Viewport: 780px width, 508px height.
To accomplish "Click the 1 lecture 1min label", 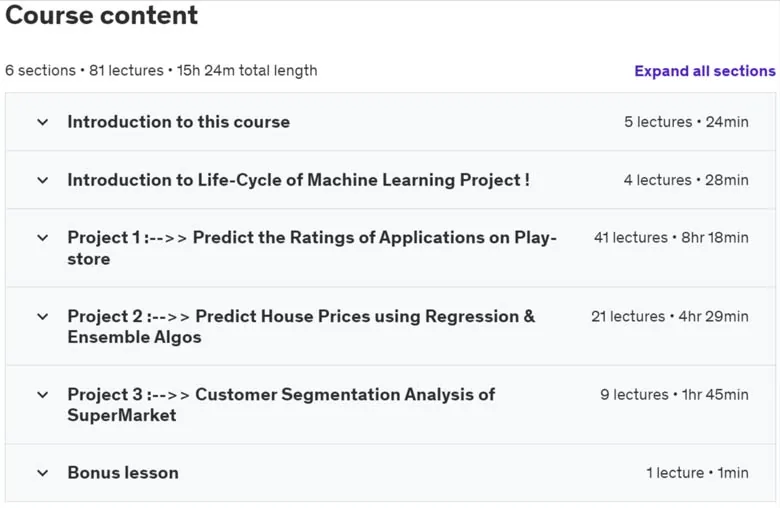I will [x=697, y=473].
